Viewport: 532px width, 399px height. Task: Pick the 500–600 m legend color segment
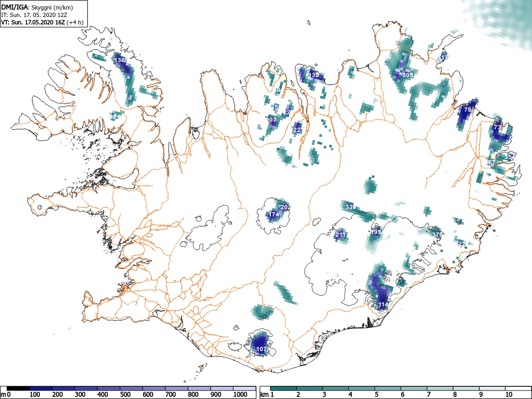[x=131, y=388]
